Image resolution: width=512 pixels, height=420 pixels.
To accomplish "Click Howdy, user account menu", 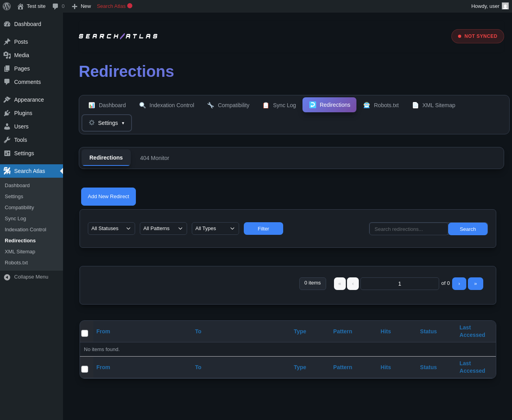I will click(x=490, y=6).
